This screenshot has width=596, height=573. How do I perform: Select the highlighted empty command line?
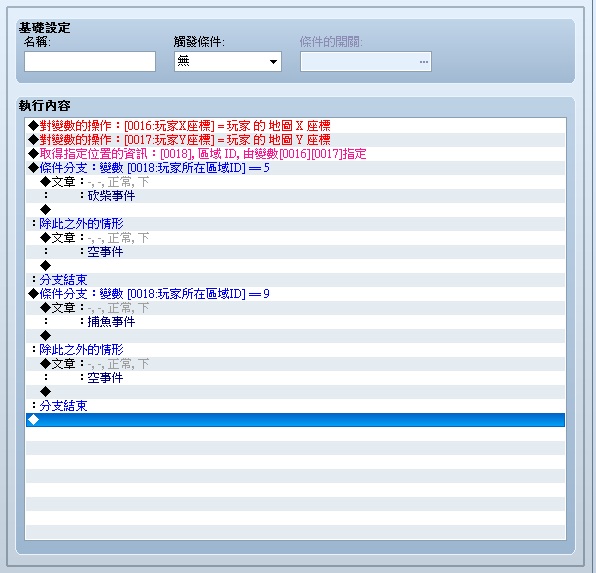pos(295,420)
